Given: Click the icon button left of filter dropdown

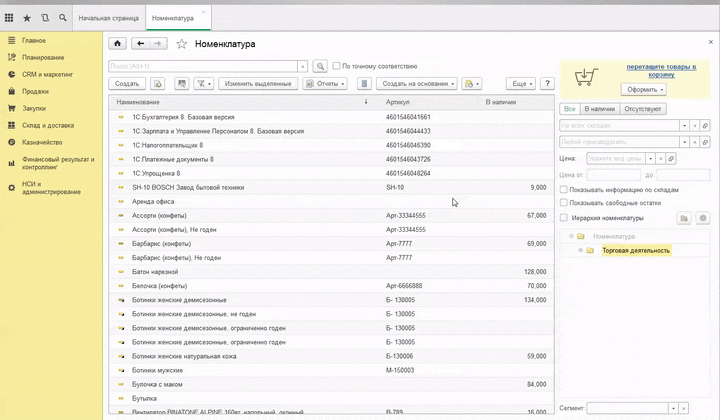Looking at the screenshot, I should tap(182, 84).
